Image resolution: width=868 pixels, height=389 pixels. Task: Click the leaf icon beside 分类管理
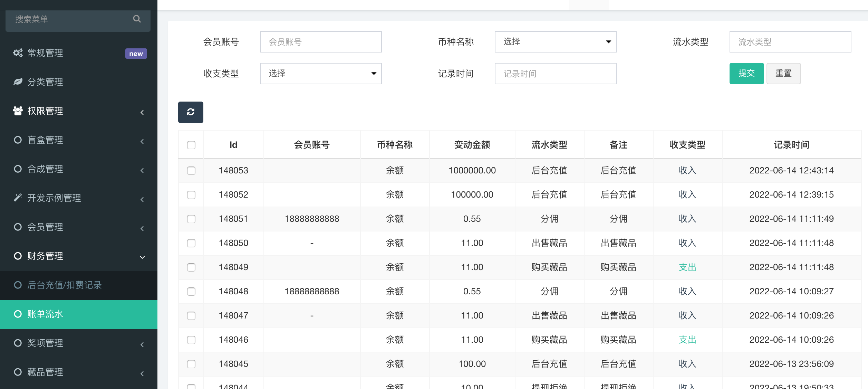18,82
